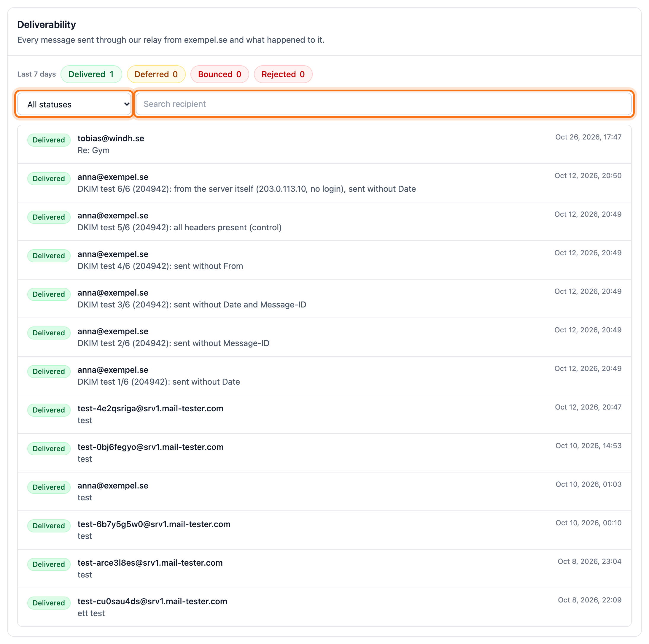This screenshot has height=644, width=649.
Task: Click recipient test-4e2qsriga@srv1.mail-tester.com
Action: (150, 408)
